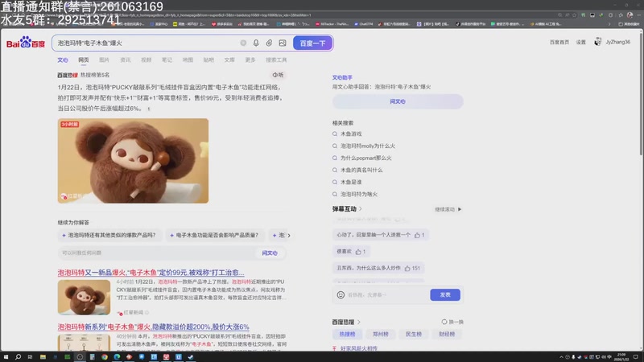This screenshot has height=362, width=644.
Task: Show hidden system tray icons
Action: 561,357
